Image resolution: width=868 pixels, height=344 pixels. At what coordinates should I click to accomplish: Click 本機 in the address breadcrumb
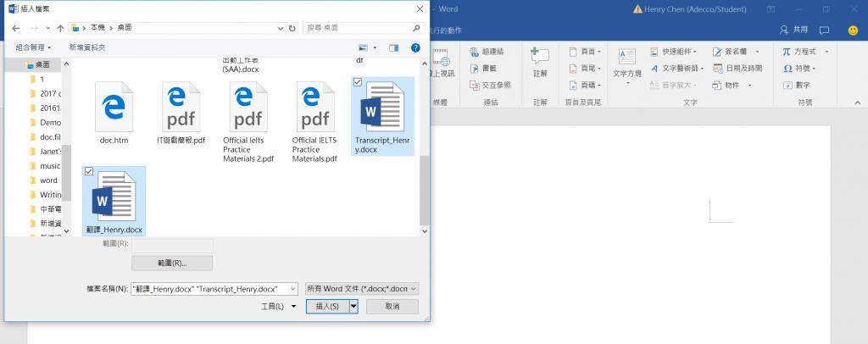pyautogui.click(x=98, y=27)
